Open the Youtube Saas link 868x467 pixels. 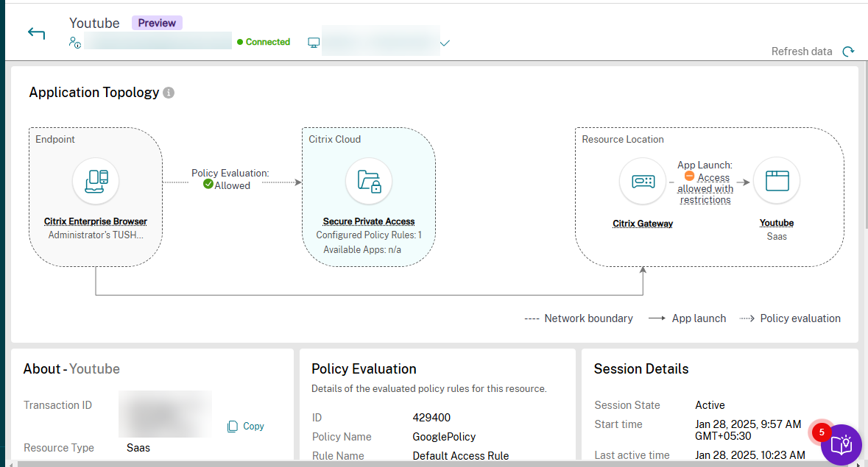777,223
